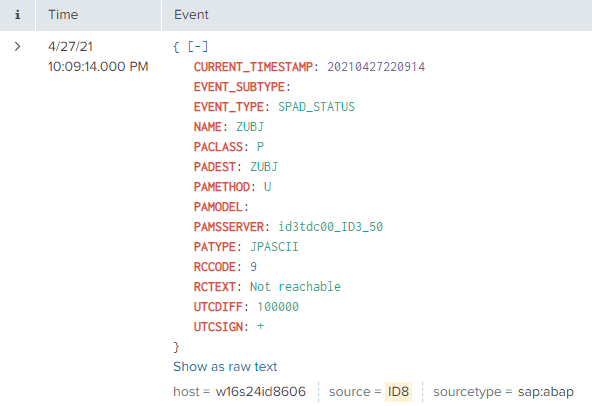592x406 pixels.
Task: Click the NAME value ZUBJ
Action: click(250, 127)
